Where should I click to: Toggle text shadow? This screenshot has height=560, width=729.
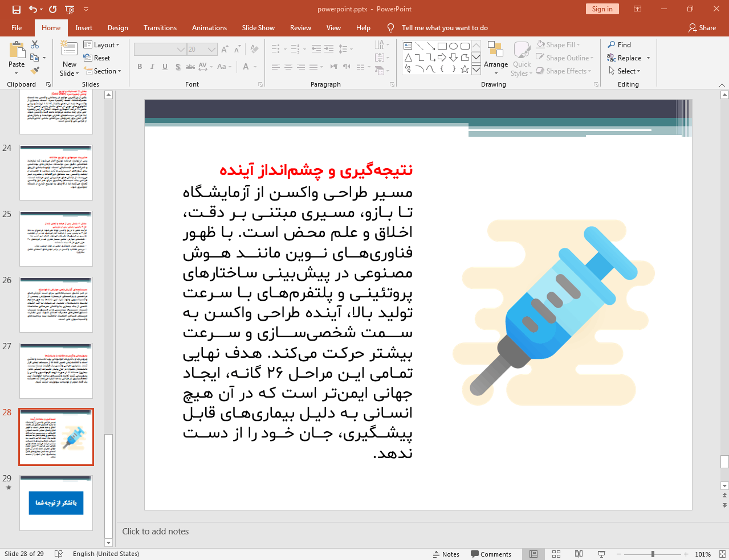pos(178,67)
